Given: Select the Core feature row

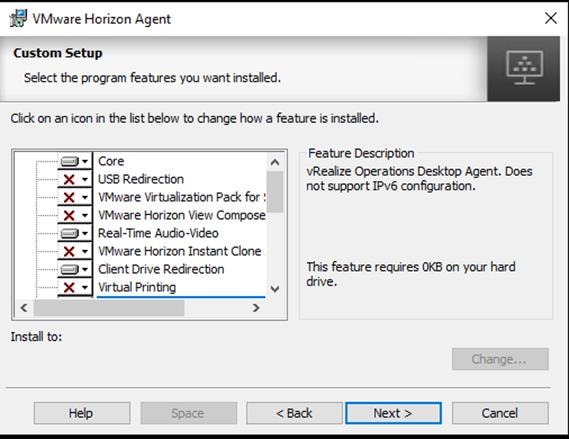Looking at the screenshot, I should [x=111, y=161].
